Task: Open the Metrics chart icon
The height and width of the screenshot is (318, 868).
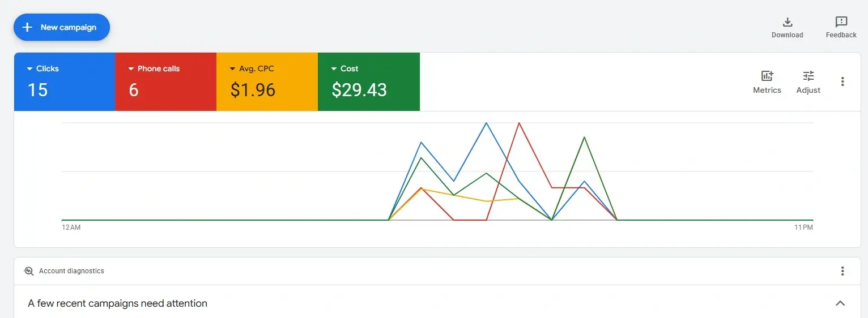Action: (x=767, y=76)
